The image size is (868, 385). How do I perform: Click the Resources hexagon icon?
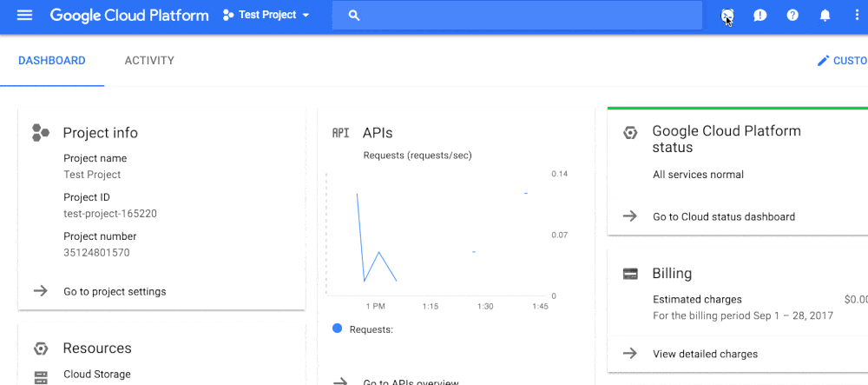tap(41, 348)
